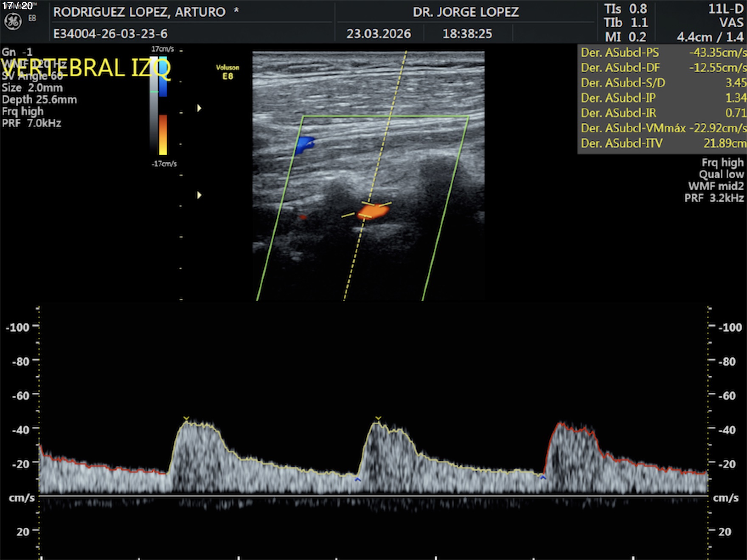Click the blue color flow region

click(305, 144)
